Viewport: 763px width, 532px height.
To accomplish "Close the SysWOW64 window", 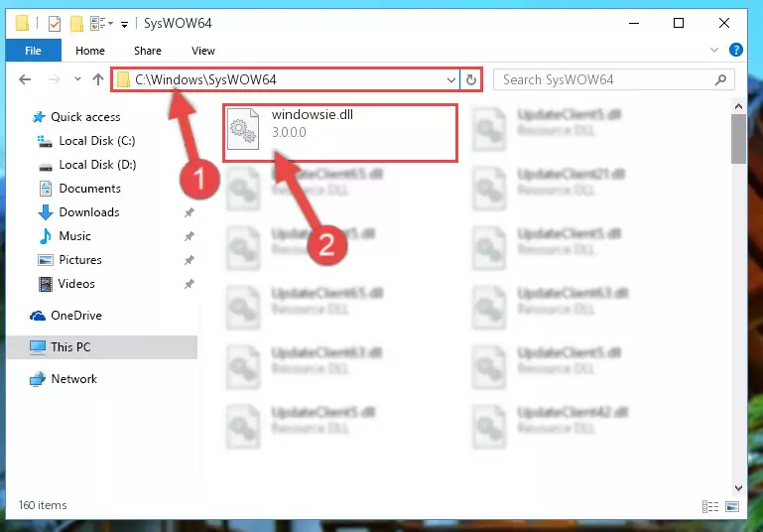I will tap(724, 23).
